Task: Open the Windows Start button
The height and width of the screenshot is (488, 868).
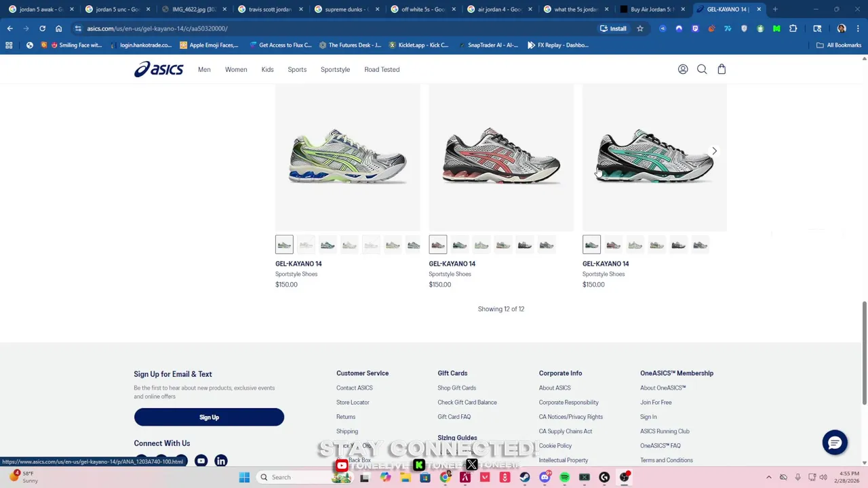Action: click(244, 477)
